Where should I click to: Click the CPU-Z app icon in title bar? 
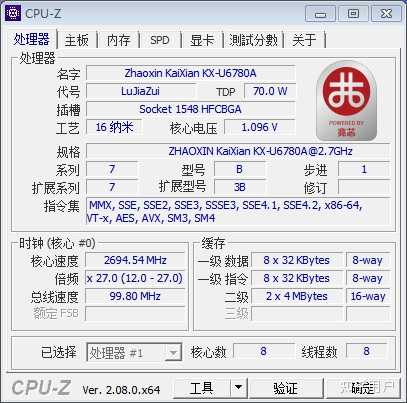coord(13,13)
